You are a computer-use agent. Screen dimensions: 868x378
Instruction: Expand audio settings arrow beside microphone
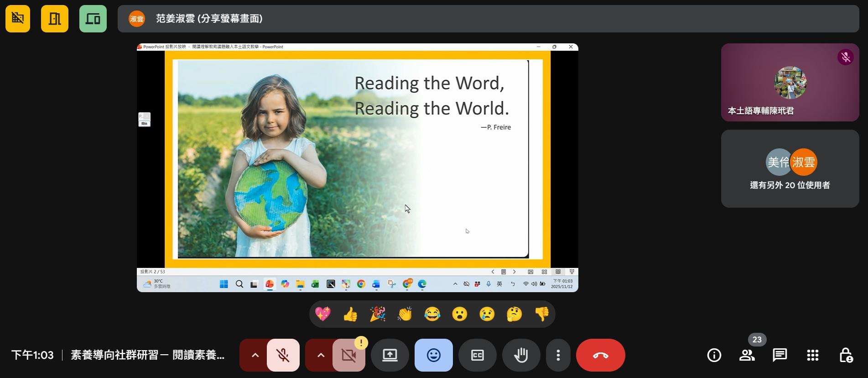255,355
